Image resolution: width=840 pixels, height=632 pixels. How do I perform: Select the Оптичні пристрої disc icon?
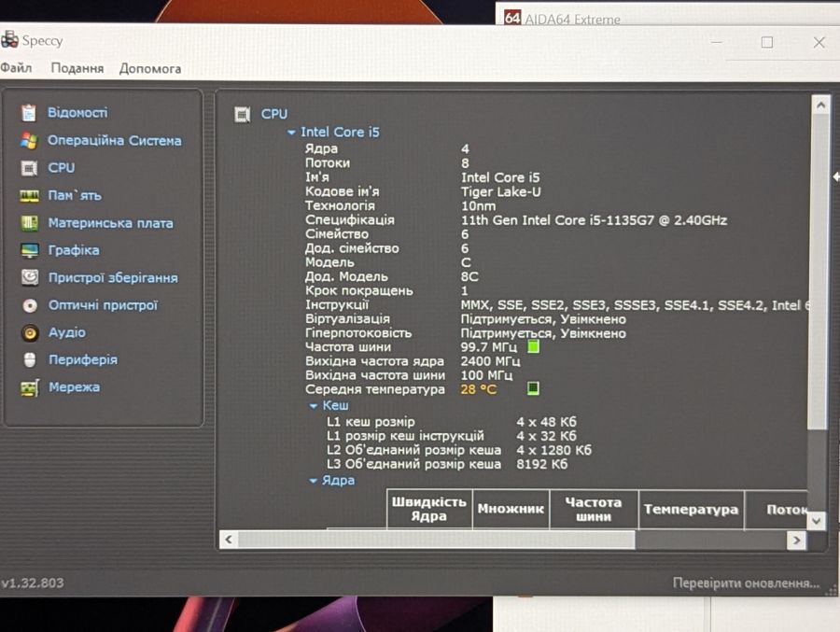tap(30, 305)
